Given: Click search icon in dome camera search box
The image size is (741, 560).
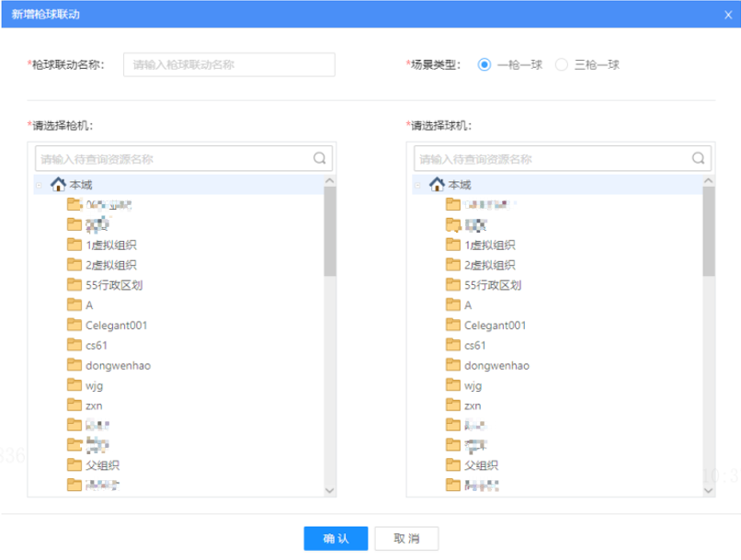Looking at the screenshot, I should click(699, 158).
